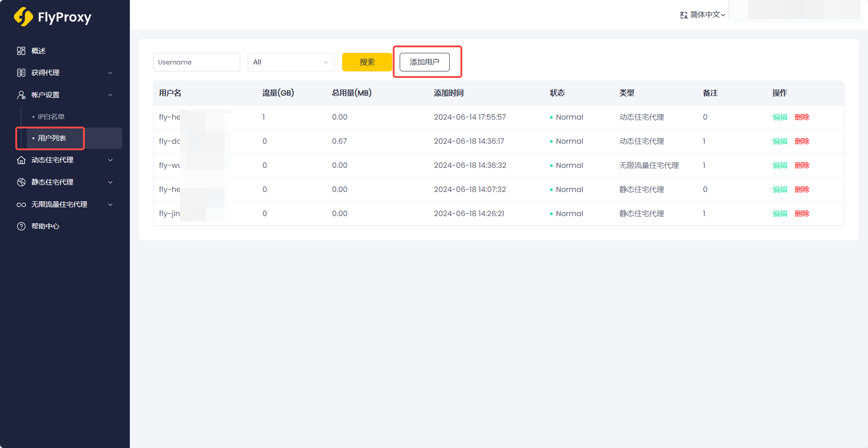Click the 用户名 column header
Screen dimensions: 868x448
click(x=170, y=93)
